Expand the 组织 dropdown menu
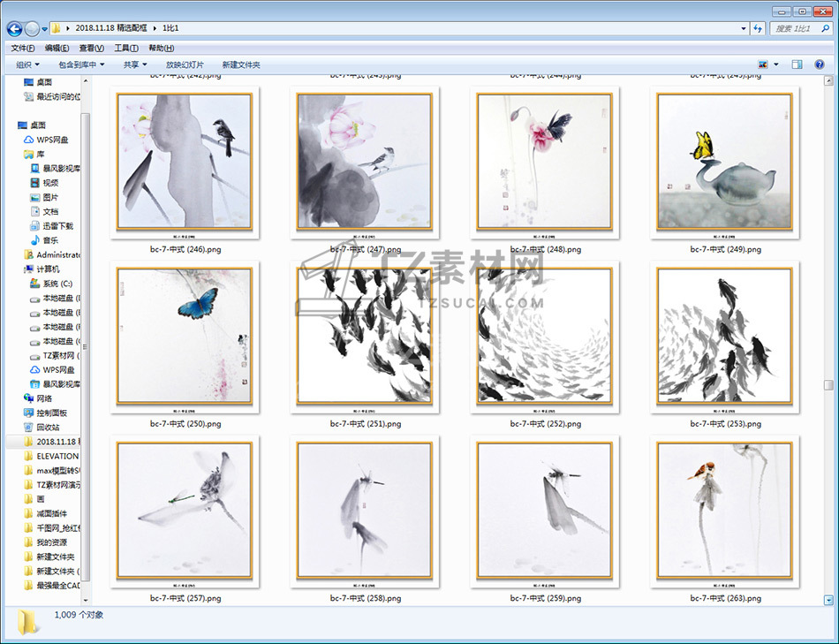Screen dimensions: 839x644 point(27,64)
